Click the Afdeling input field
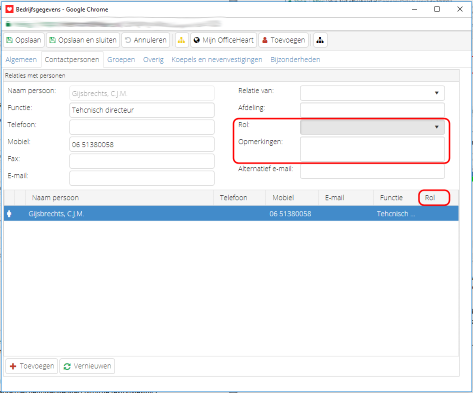 [x=372, y=110]
